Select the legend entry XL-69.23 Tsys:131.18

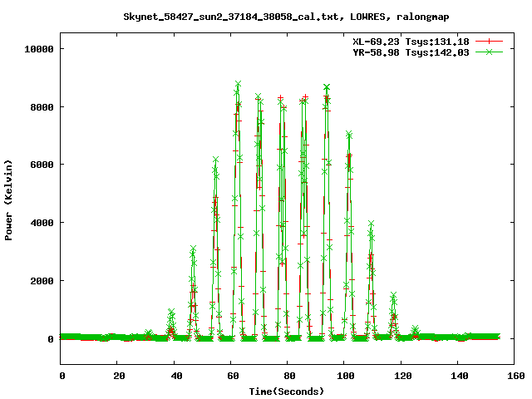point(411,42)
